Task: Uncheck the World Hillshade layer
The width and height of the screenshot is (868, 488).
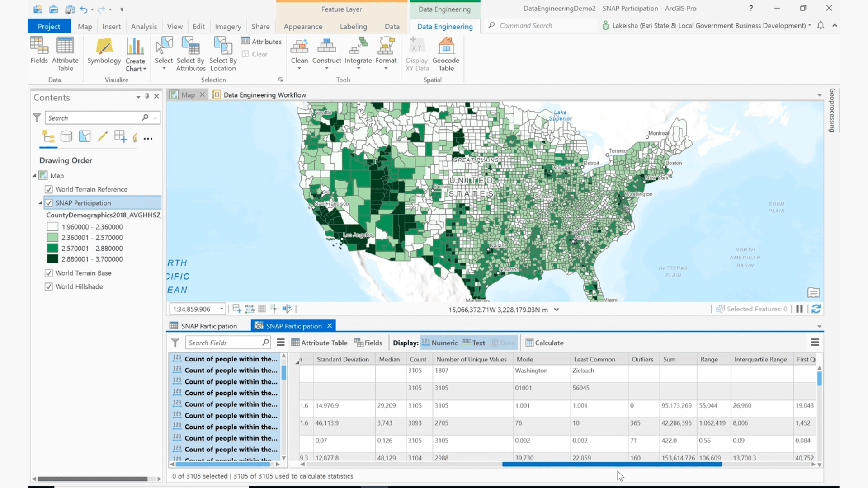Action: [x=49, y=286]
